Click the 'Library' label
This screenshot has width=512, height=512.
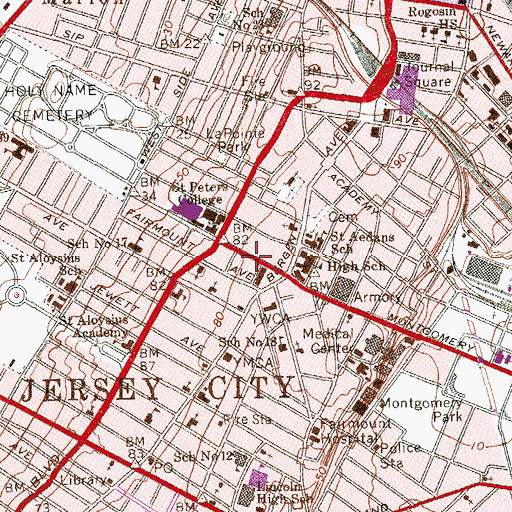tap(84, 480)
